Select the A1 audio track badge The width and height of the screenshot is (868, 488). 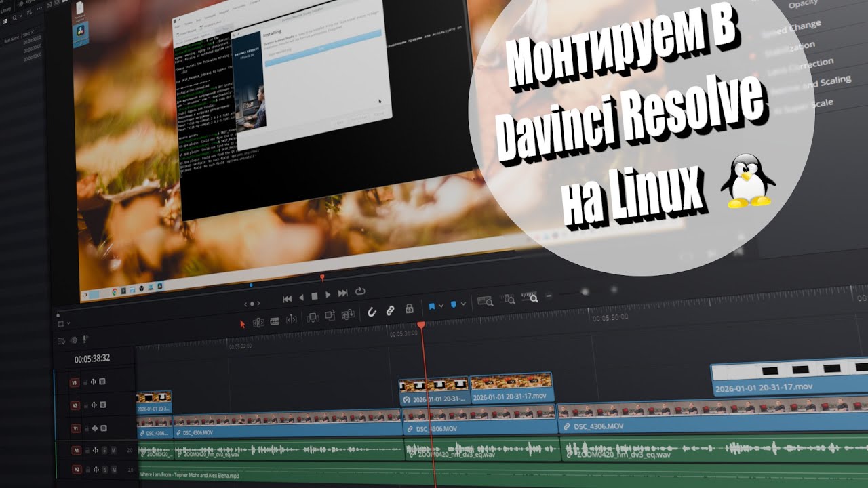[77, 451]
